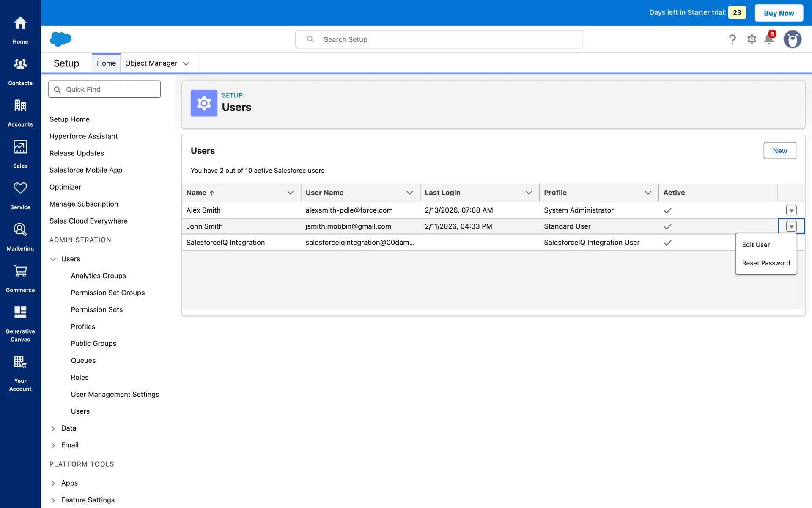Image resolution: width=812 pixels, height=508 pixels.
Task: Switch to the Object Manager tab
Action: click(151, 63)
